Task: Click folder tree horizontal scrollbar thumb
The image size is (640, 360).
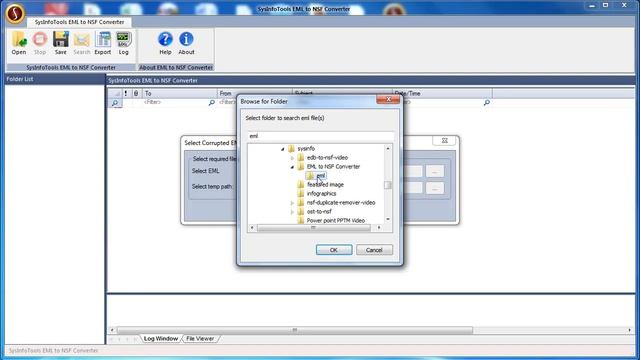Action: (313, 228)
